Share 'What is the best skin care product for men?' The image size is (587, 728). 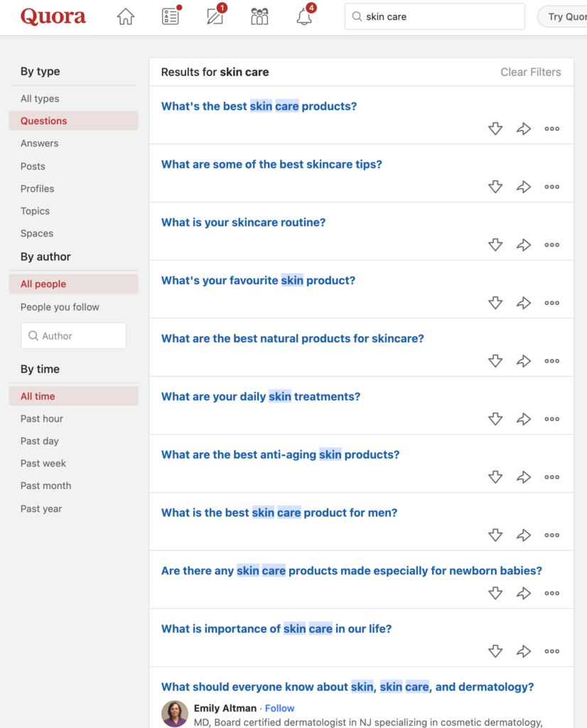tap(524, 535)
